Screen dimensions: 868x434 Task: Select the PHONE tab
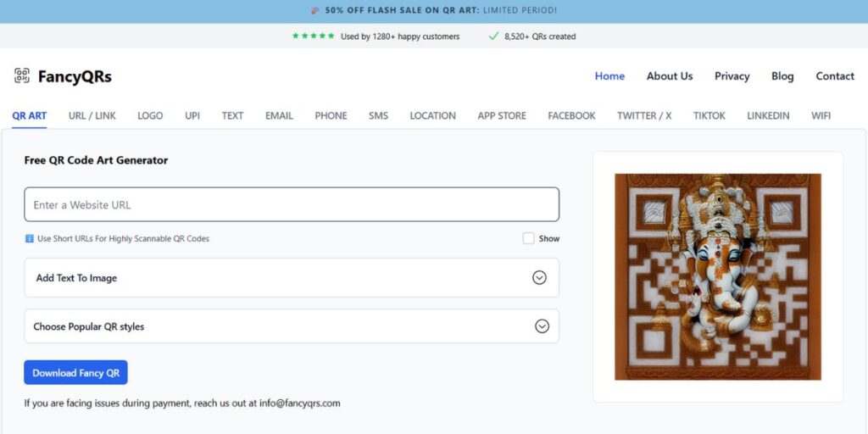[x=331, y=115]
